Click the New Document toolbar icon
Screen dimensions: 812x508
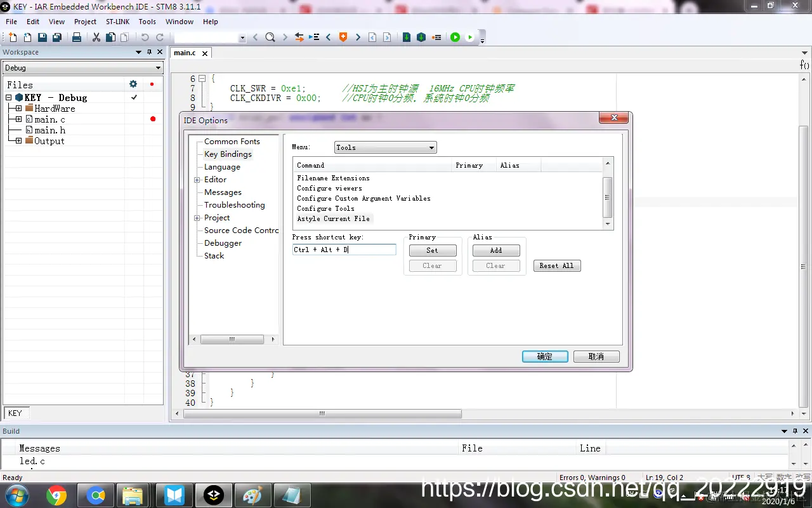[x=12, y=37]
